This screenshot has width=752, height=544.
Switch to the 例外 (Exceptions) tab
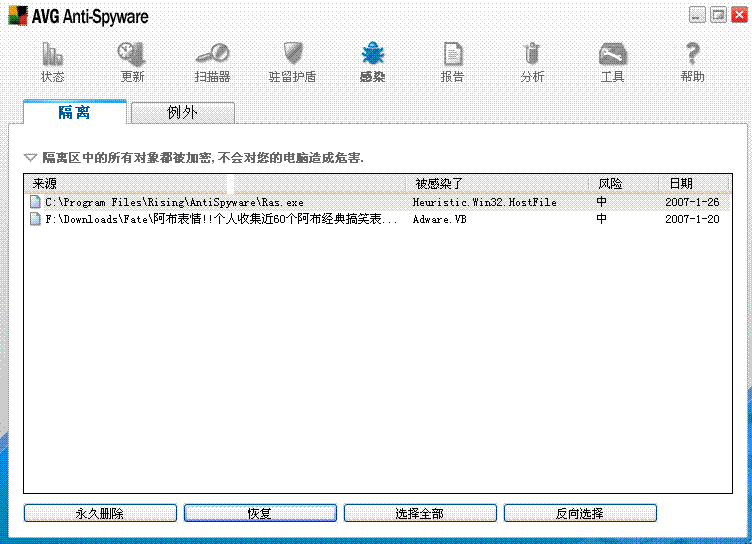pos(183,113)
